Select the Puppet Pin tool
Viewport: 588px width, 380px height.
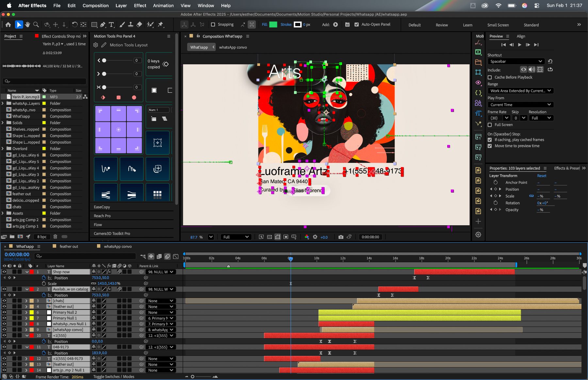160,24
